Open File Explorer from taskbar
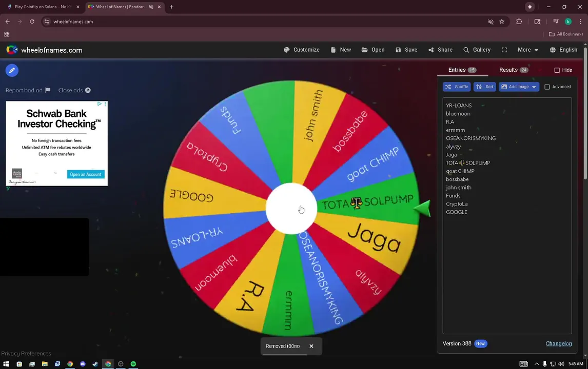Screen dimensions: 588x369 (45, 364)
